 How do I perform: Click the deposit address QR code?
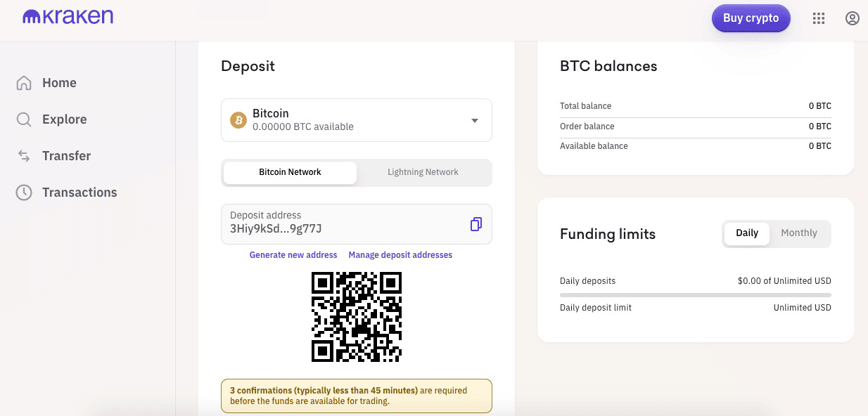coord(356,317)
